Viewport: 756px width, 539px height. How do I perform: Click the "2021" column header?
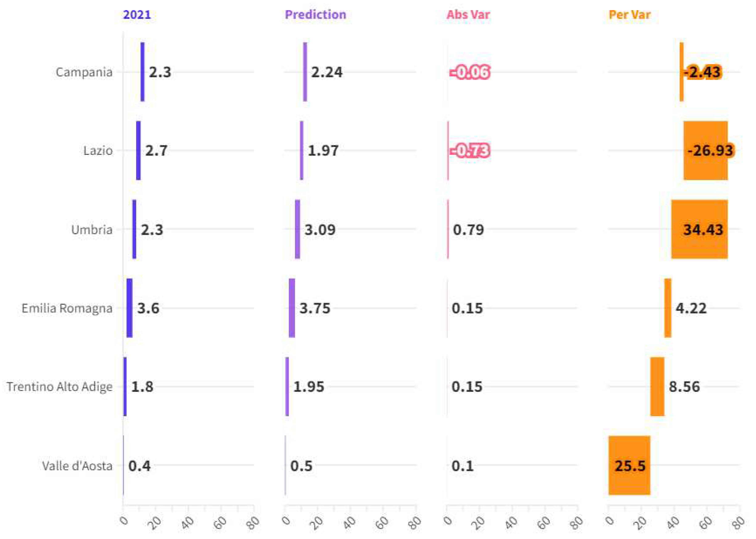pyautogui.click(x=137, y=15)
